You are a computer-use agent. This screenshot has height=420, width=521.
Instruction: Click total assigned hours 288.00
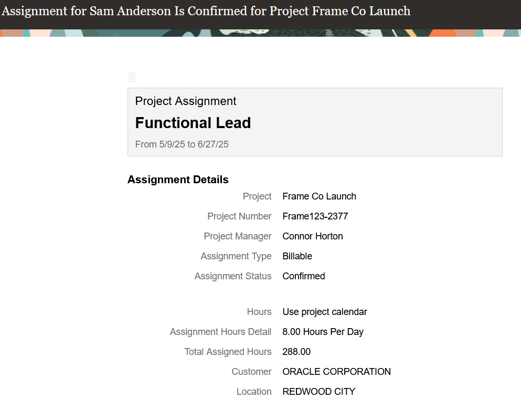296,352
